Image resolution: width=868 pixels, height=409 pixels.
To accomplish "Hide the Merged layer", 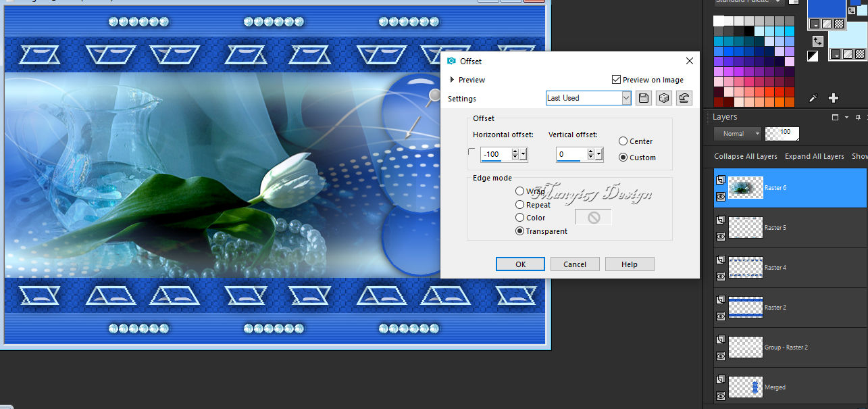I will [x=721, y=396].
